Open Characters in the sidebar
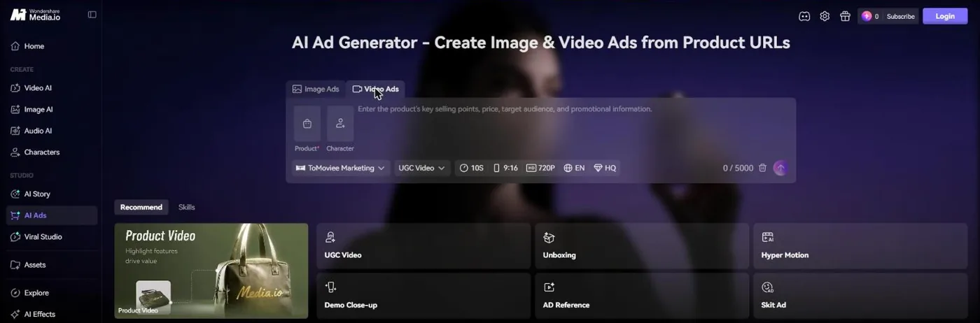Viewport: 980px width, 323px height. click(51, 152)
